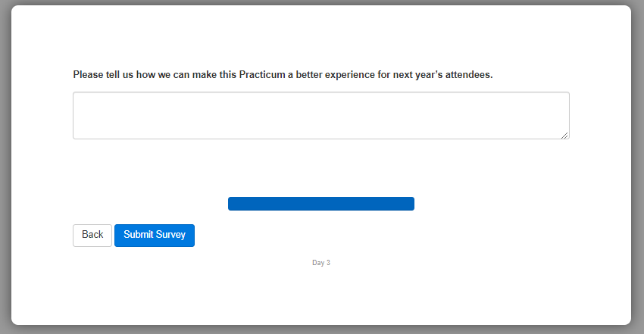Click the Day 3 footer label

point(321,263)
